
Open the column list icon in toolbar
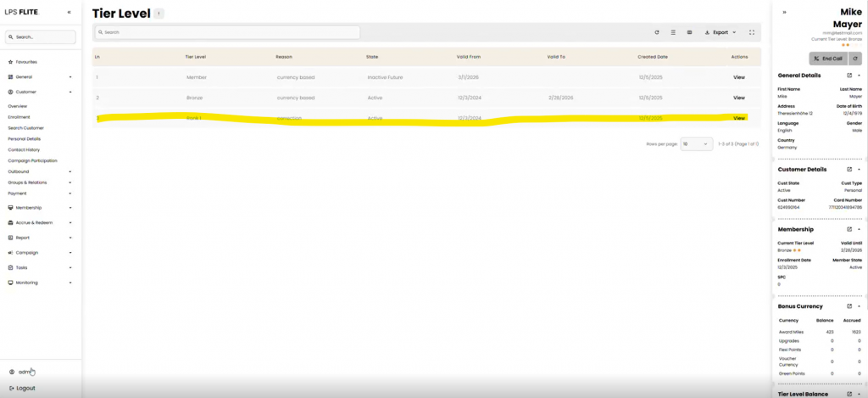pos(672,32)
